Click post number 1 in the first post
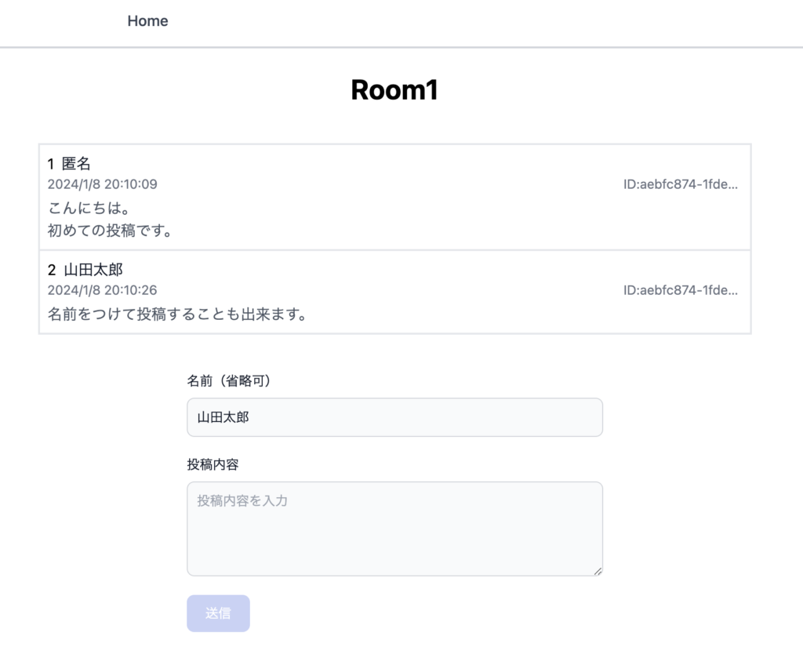 point(51,164)
